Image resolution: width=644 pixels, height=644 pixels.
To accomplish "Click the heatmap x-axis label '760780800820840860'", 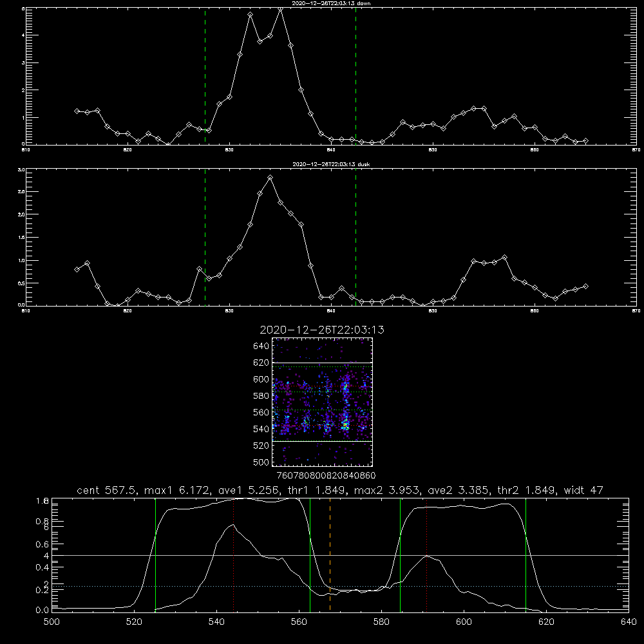I will tap(326, 475).
